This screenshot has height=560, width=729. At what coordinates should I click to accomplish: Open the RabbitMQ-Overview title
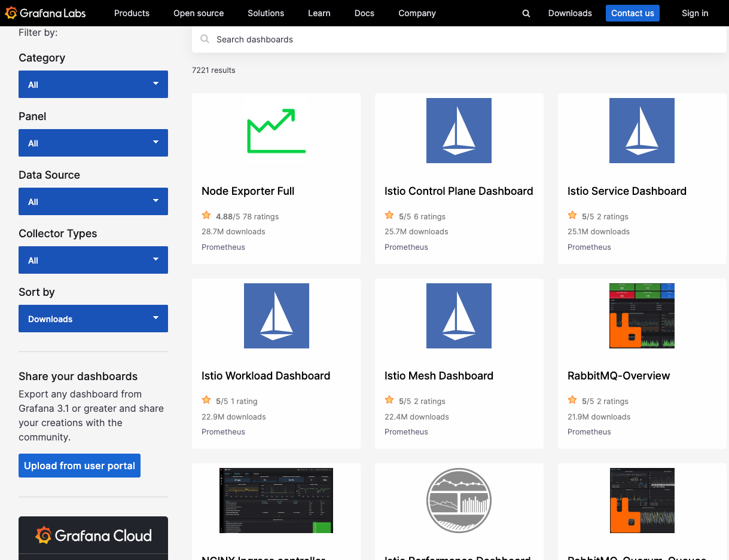coord(619,376)
